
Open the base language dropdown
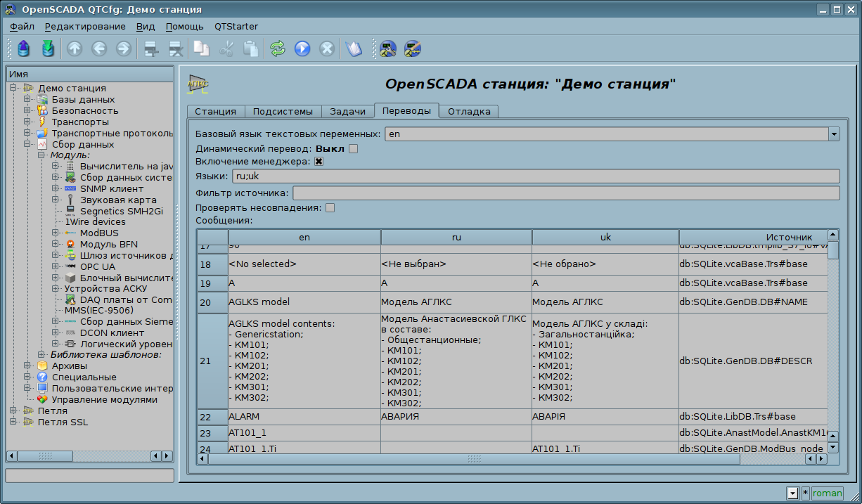[834, 134]
